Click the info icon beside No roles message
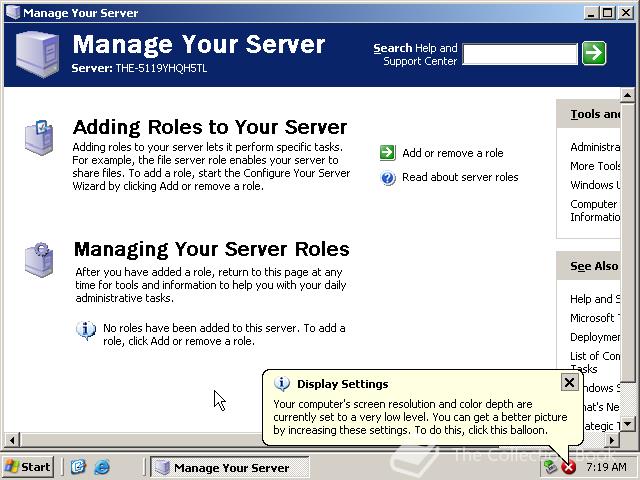This screenshot has height=480, width=640. 86,331
